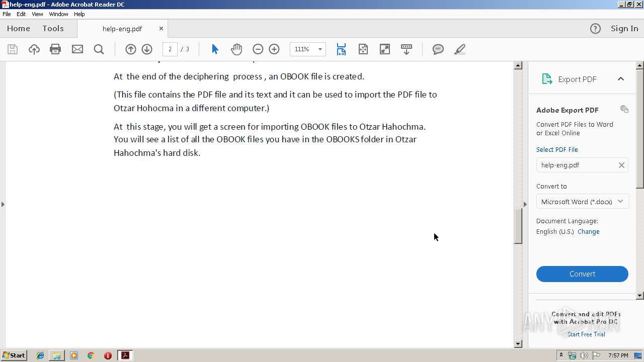The height and width of the screenshot is (362, 644).
Task: Click the Save file icon
Action: point(13,49)
